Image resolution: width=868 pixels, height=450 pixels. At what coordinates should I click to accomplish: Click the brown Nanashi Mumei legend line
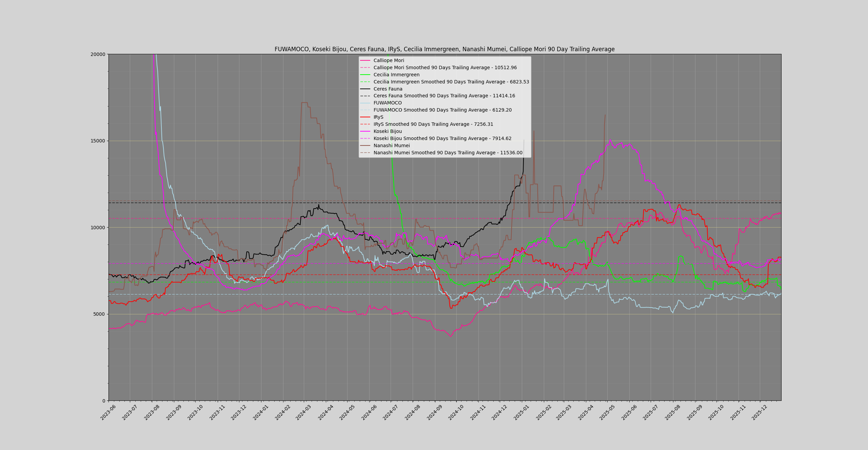365,145
